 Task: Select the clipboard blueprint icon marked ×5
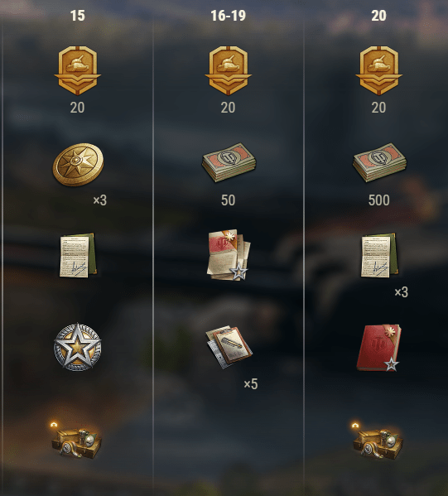coord(229,347)
